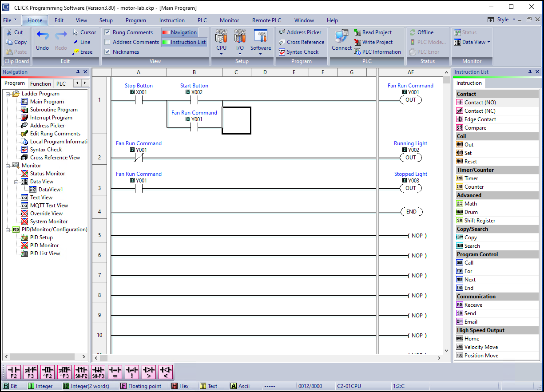The height and width of the screenshot is (392, 544).
Task: Select the Timer instruction in Instruction List
Action: [x=470, y=178]
